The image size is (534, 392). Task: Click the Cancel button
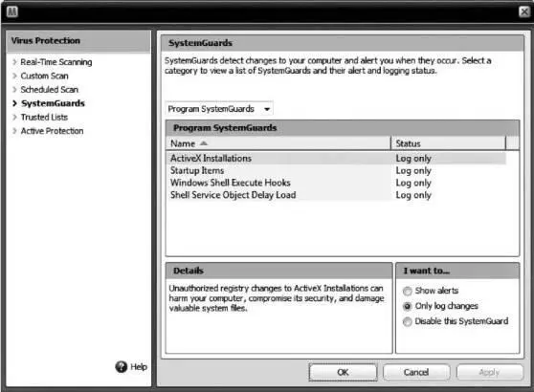point(416,372)
